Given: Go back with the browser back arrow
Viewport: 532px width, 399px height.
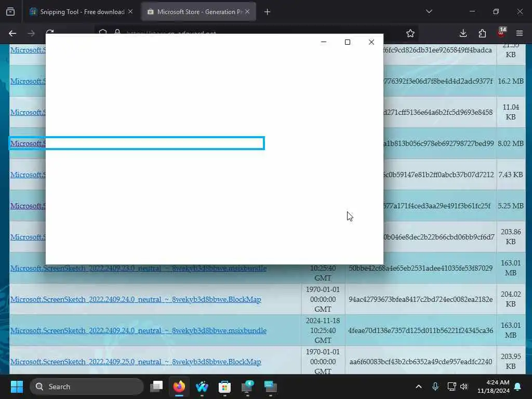Looking at the screenshot, I should pyautogui.click(x=12, y=33).
